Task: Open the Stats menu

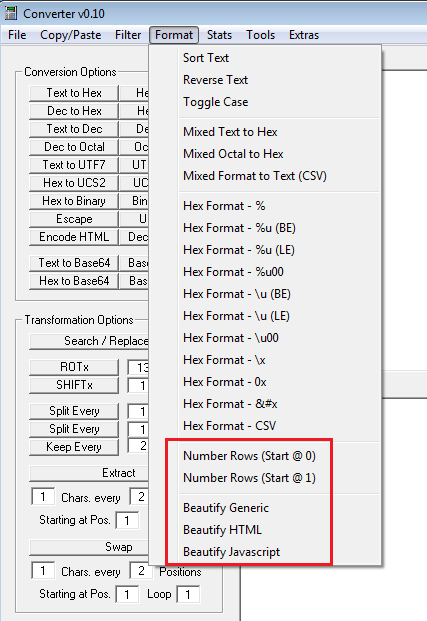Action: click(219, 35)
